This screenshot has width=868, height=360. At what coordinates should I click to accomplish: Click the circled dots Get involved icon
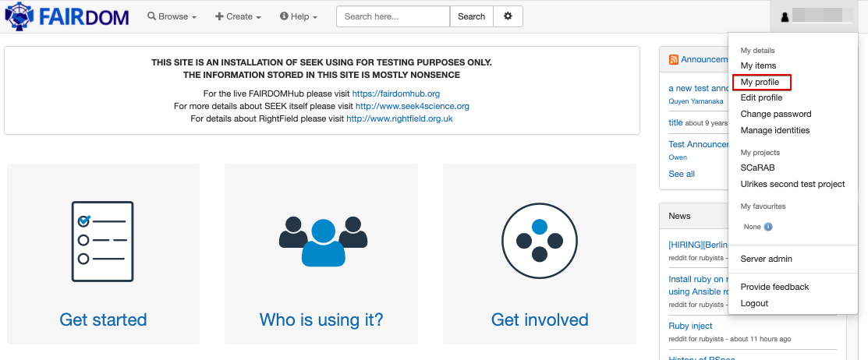point(540,241)
